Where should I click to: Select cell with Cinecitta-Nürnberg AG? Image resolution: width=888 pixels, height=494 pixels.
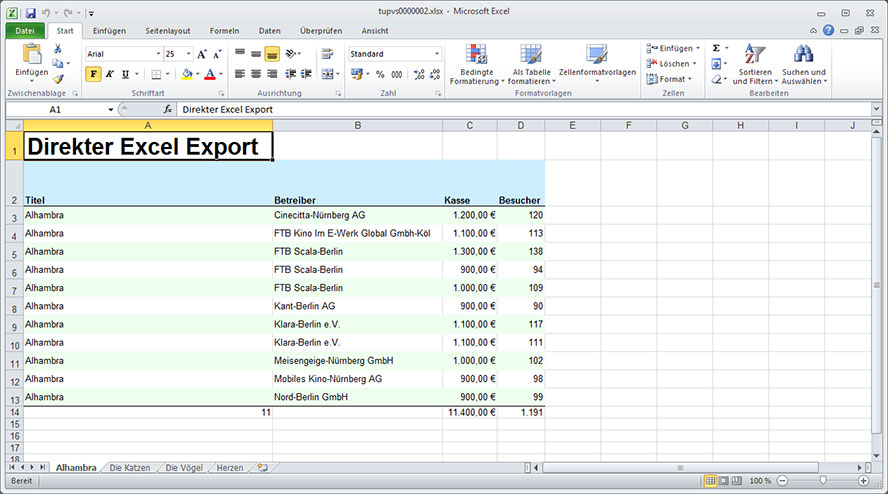click(x=319, y=215)
